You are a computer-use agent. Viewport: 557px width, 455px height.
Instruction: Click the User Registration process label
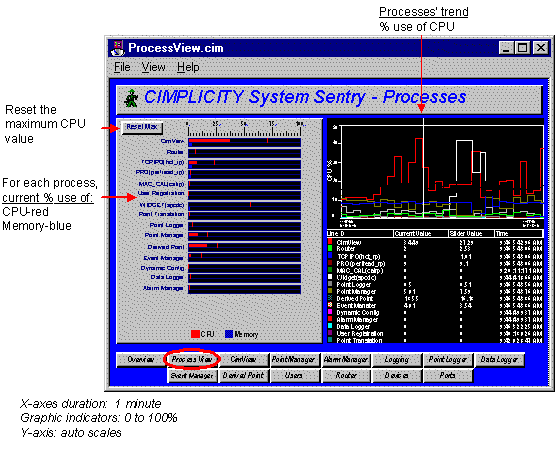click(161, 193)
